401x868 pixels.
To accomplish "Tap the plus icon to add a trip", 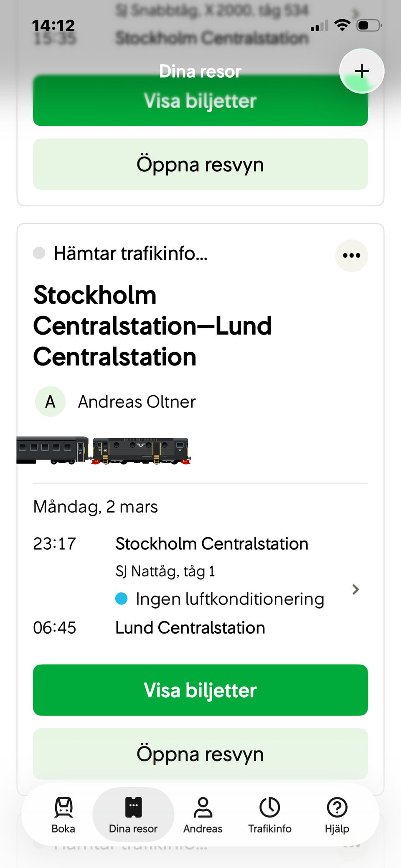I will 361,71.
